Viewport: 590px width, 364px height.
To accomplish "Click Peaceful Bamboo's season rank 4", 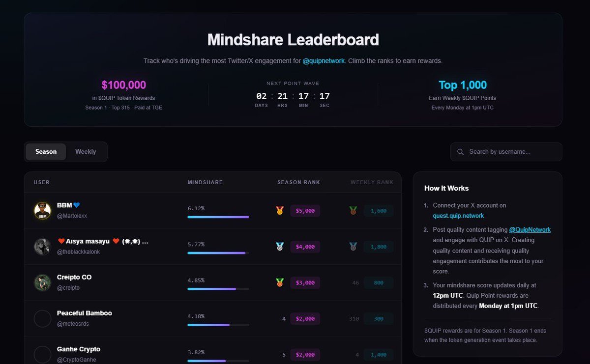I will [284, 319].
